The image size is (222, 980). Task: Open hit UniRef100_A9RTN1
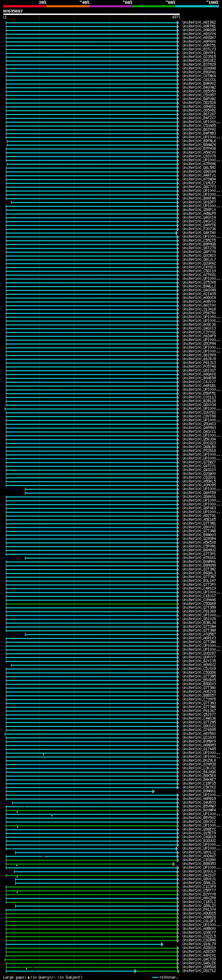tap(199, 26)
